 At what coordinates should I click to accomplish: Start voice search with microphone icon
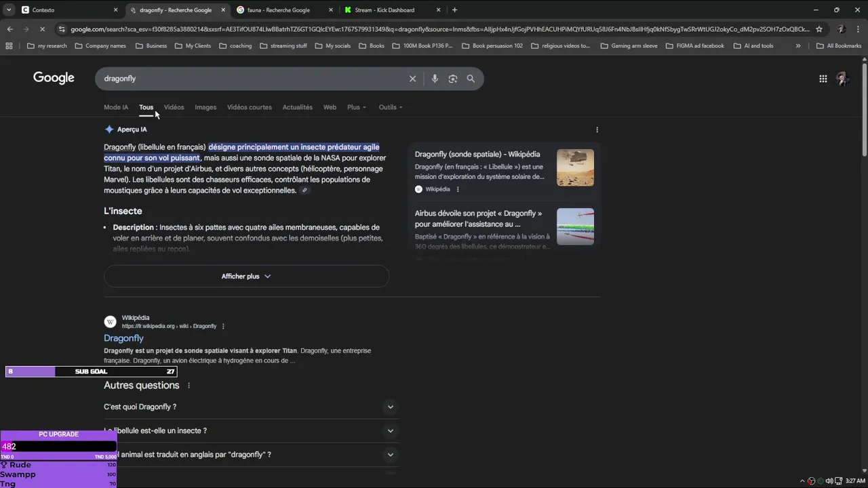[435, 79]
